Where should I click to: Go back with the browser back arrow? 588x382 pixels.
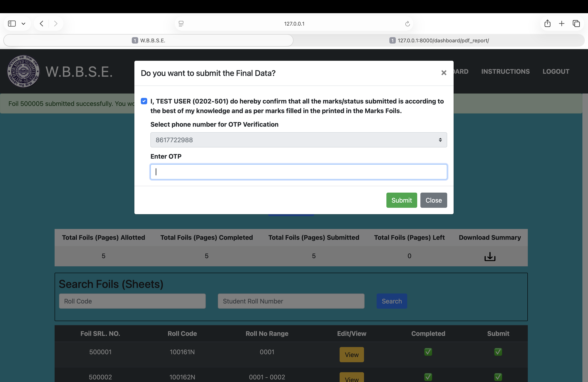click(42, 23)
